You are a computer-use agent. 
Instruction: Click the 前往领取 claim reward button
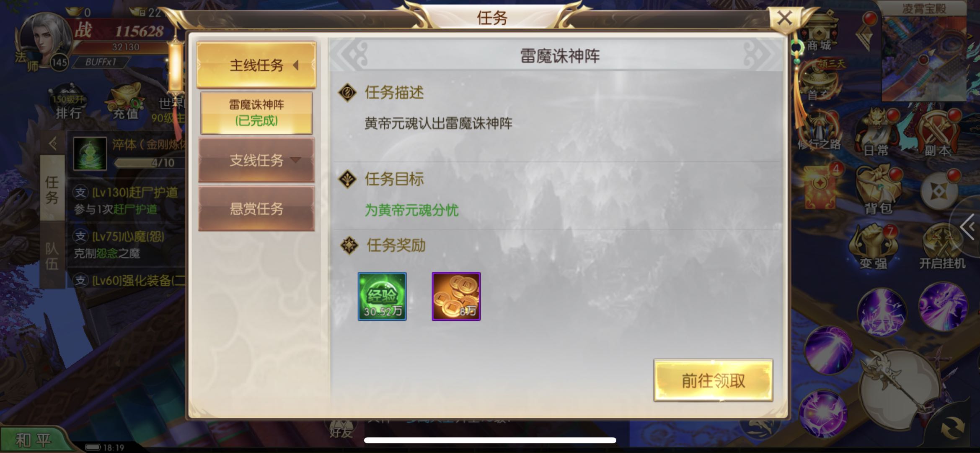(x=713, y=380)
